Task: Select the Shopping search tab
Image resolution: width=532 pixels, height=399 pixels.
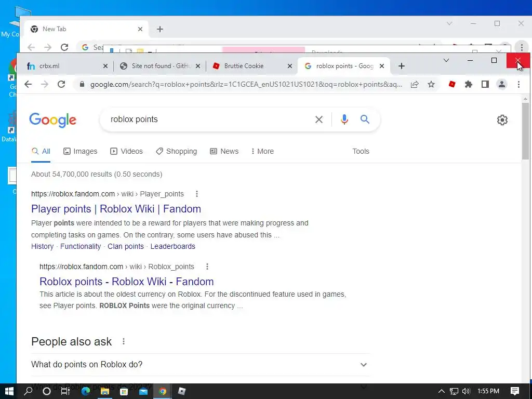Action: click(x=177, y=151)
